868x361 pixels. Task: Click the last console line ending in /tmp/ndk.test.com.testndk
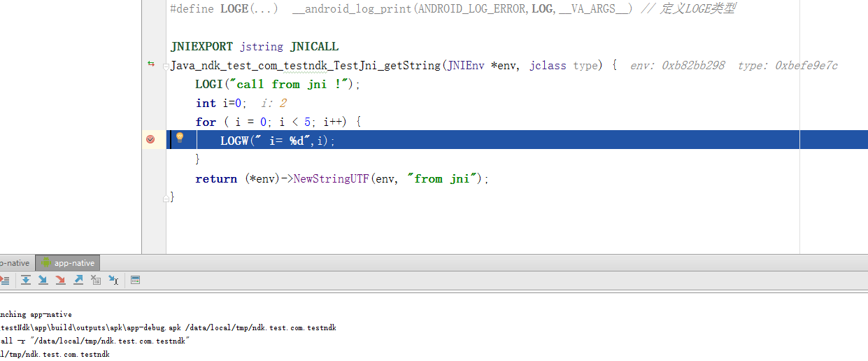tap(55, 355)
